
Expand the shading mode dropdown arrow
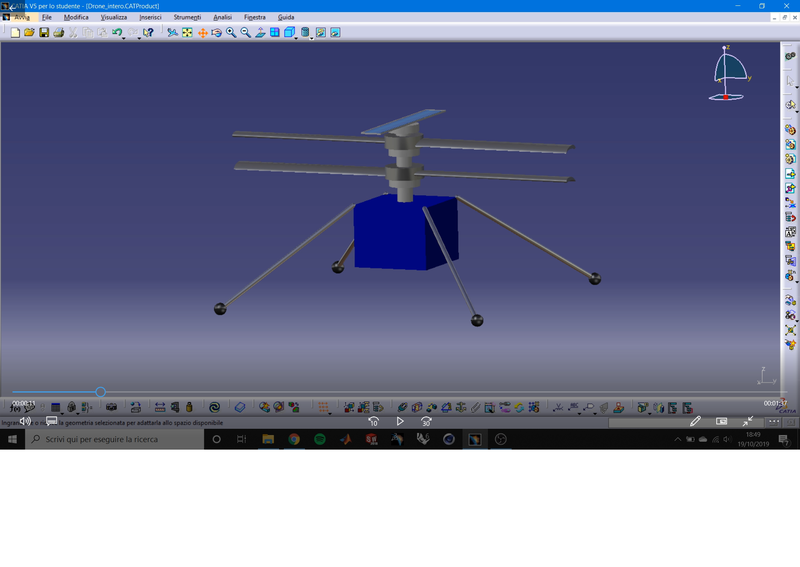tap(311, 38)
